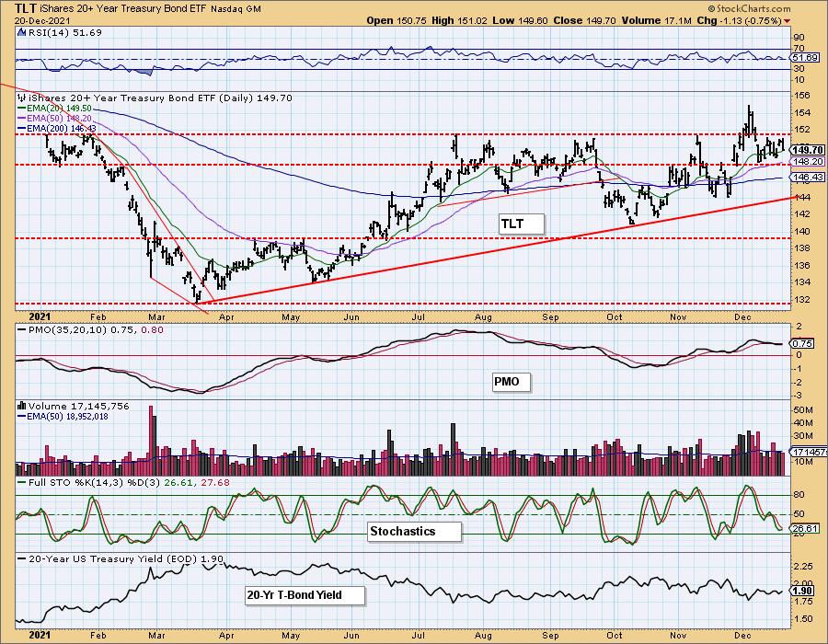This screenshot has width=828, height=644.
Task: Click the 148.20 EMA price tag on right axis
Action: pyautogui.click(x=808, y=162)
